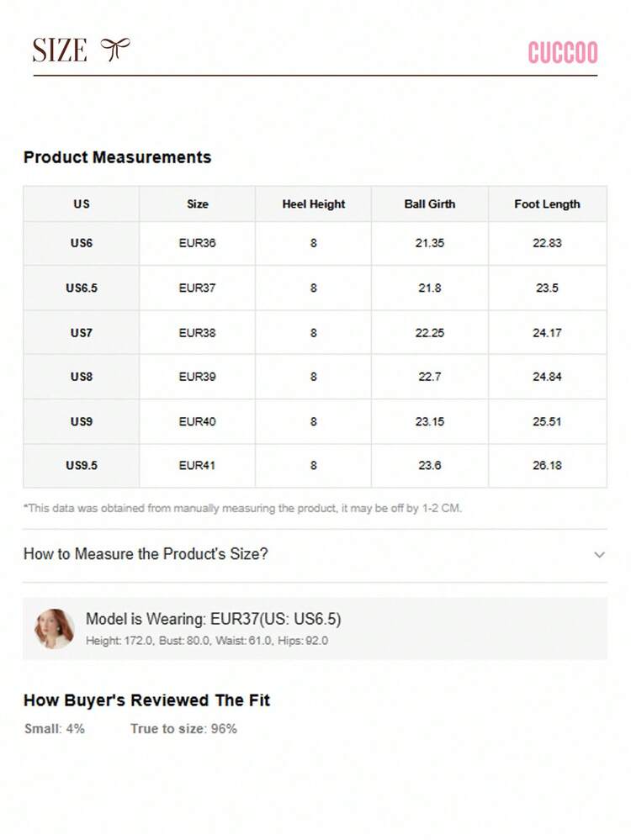Click the US8 row header

point(82,377)
